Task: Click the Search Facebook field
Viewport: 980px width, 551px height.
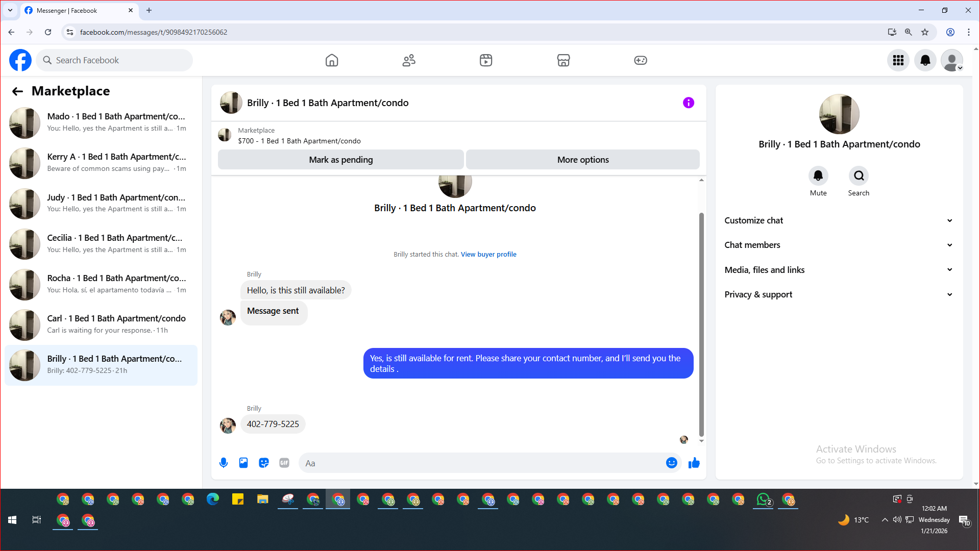Action: [114, 60]
